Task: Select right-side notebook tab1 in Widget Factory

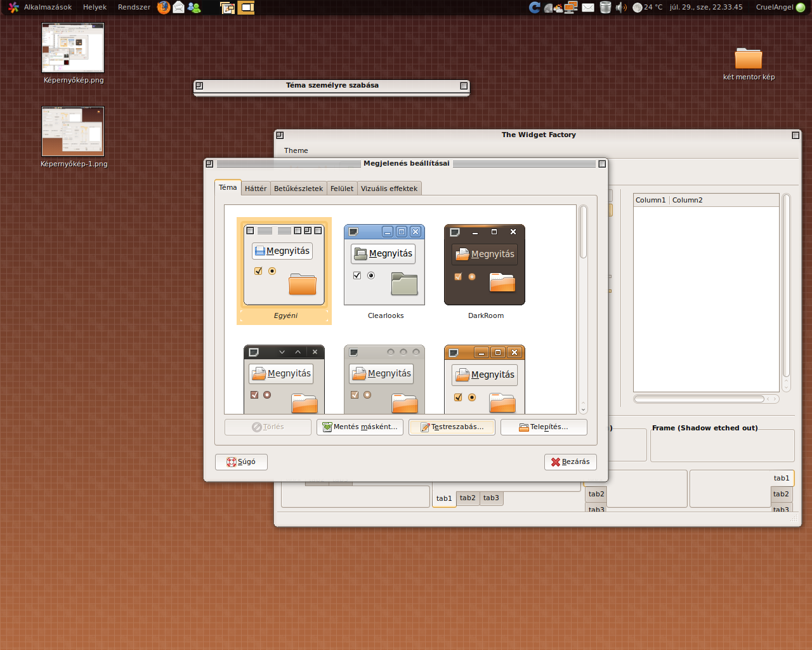Action: pyautogui.click(x=782, y=478)
